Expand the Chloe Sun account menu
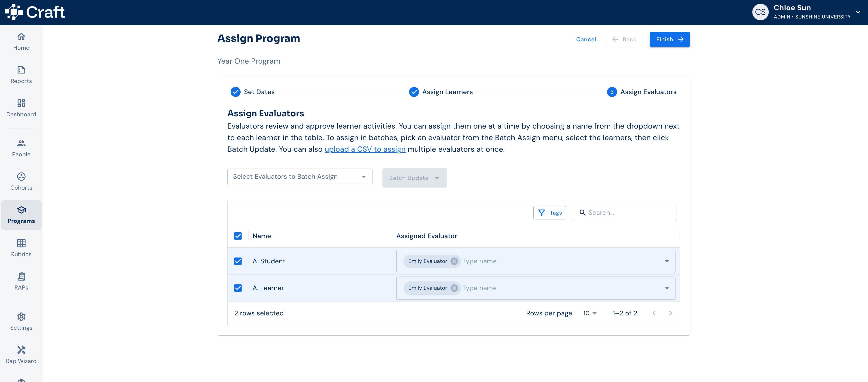868x382 pixels. tap(858, 12)
